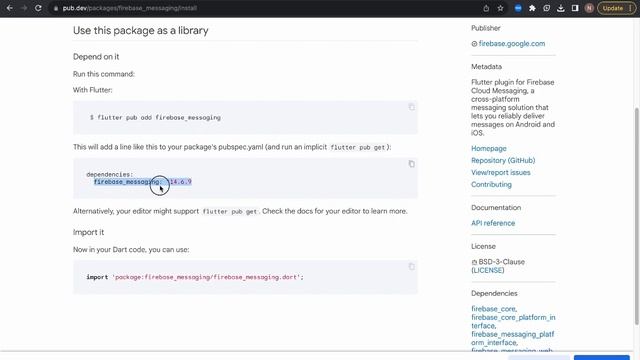Copy the flutter pub add command
The height and width of the screenshot is (360, 640).
(x=411, y=107)
